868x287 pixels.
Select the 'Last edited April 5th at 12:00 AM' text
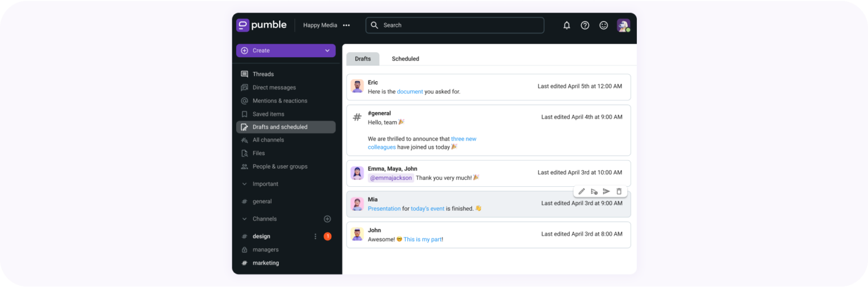[580, 87]
